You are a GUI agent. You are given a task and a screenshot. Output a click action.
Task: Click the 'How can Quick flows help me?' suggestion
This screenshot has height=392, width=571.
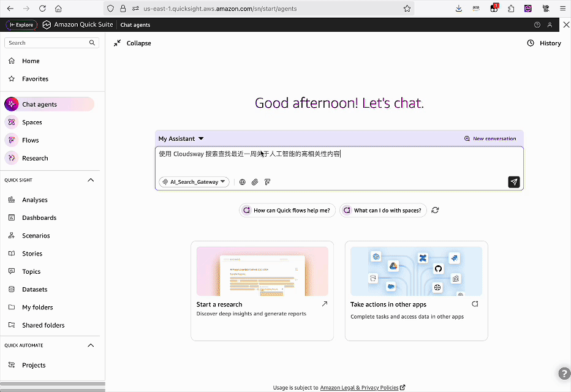pos(287,210)
